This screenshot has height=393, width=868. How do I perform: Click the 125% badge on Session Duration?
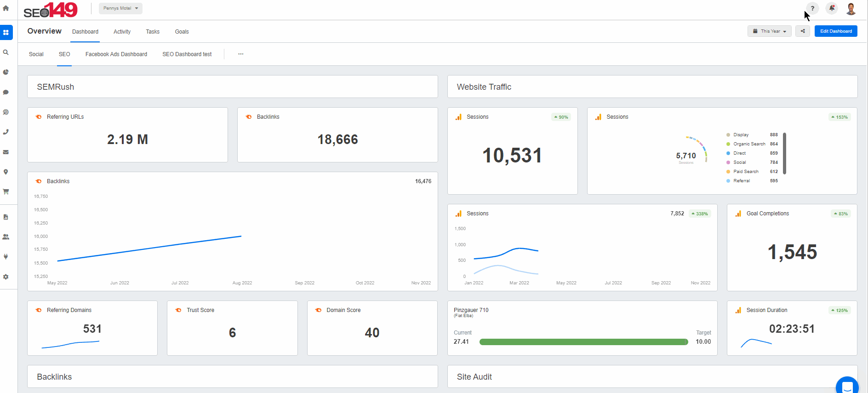pyautogui.click(x=839, y=310)
